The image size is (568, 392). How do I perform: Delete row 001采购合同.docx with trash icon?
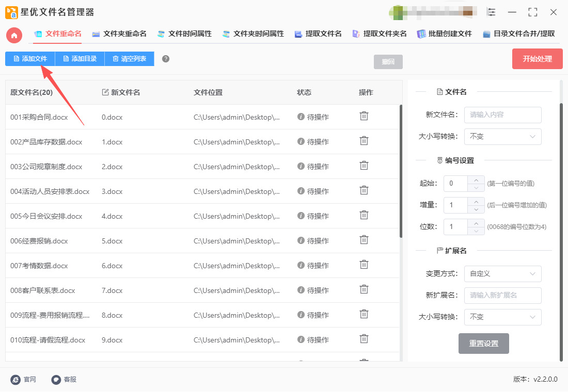pos(364,116)
